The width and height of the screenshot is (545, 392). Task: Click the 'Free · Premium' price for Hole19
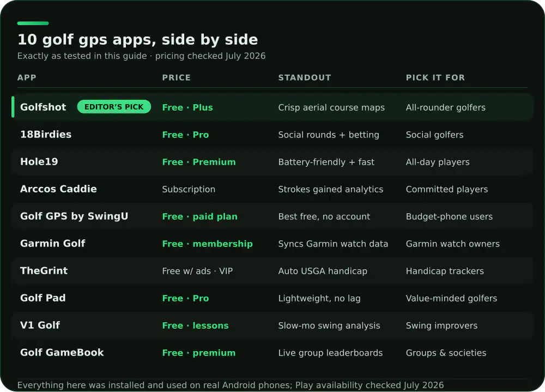pyautogui.click(x=199, y=162)
